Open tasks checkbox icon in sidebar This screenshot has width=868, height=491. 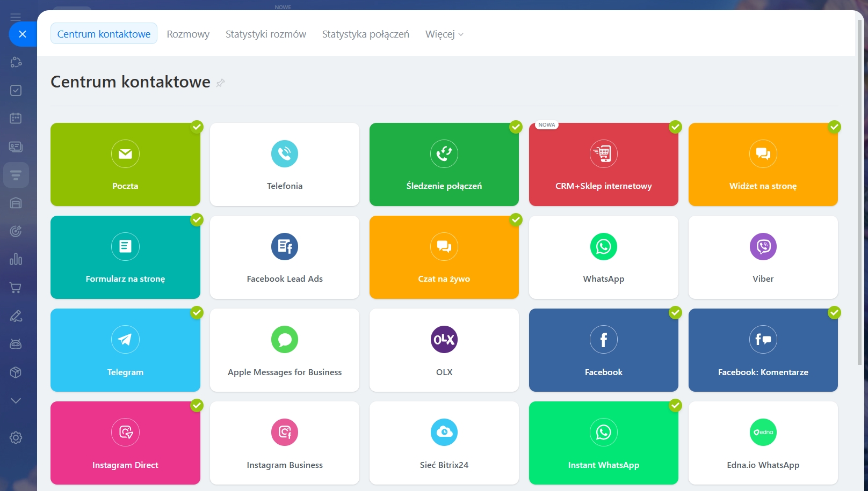pos(16,90)
